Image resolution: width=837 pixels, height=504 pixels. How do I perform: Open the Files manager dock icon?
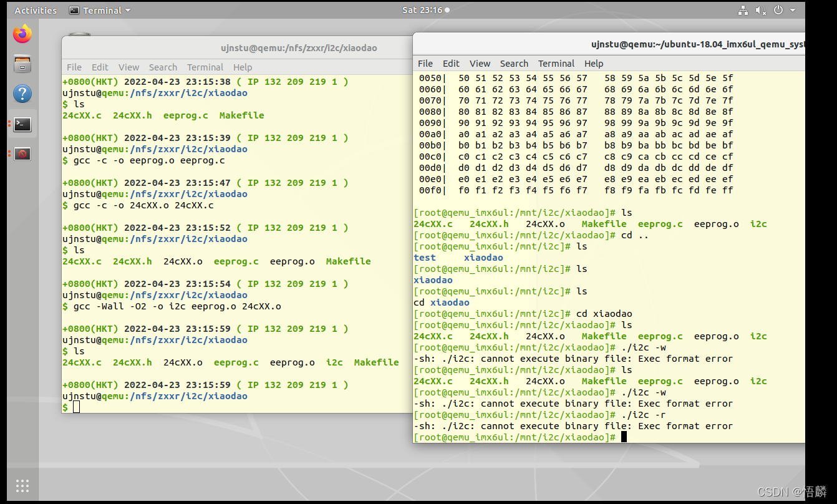coord(22,64)
